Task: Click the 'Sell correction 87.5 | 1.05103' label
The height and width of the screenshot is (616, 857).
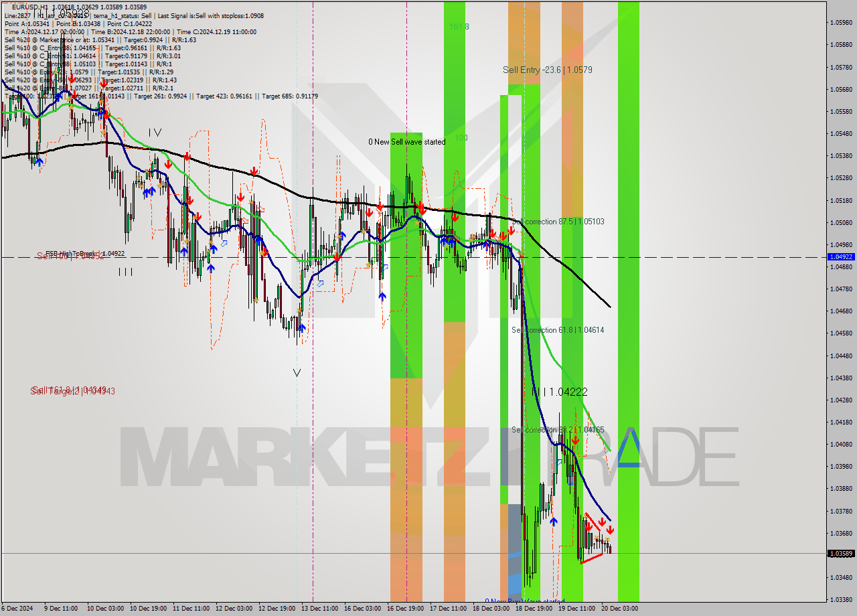Action: click(558, 222)
